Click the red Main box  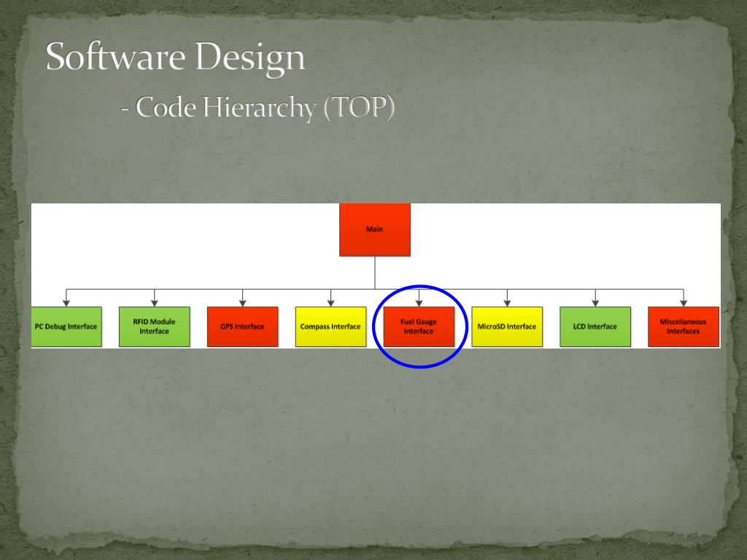coord(375,230)
